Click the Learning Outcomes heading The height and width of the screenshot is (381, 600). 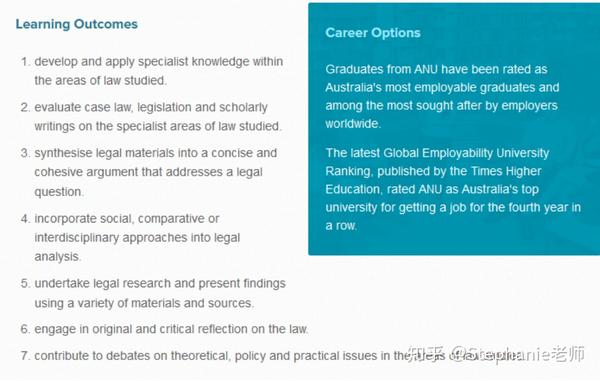pyautogui.click(x=77, y=24)
